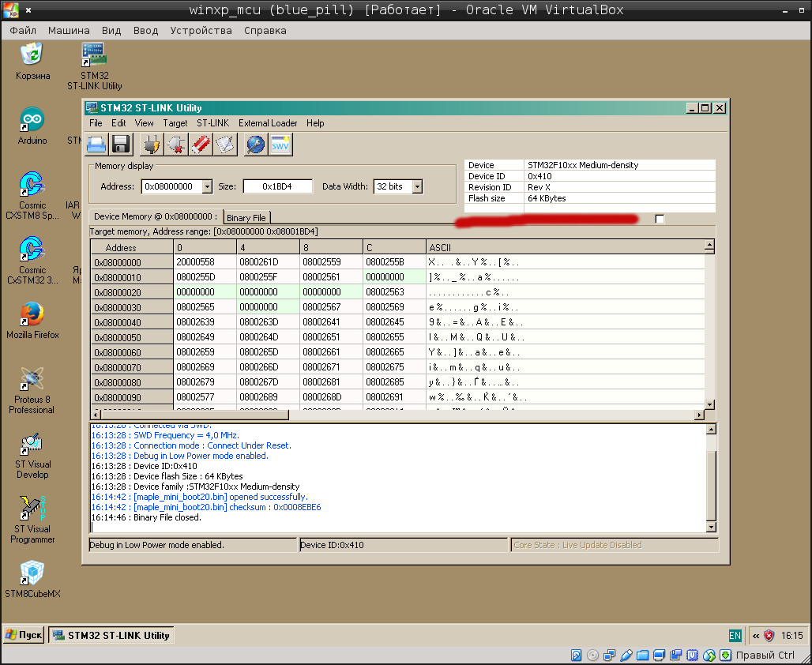
Task: Open the View menu in ST-LINK Utility
Action: [144, 123]
